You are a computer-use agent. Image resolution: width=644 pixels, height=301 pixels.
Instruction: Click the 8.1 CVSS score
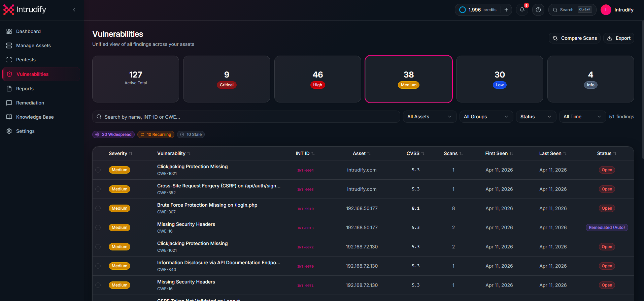(x=416, y=208)
